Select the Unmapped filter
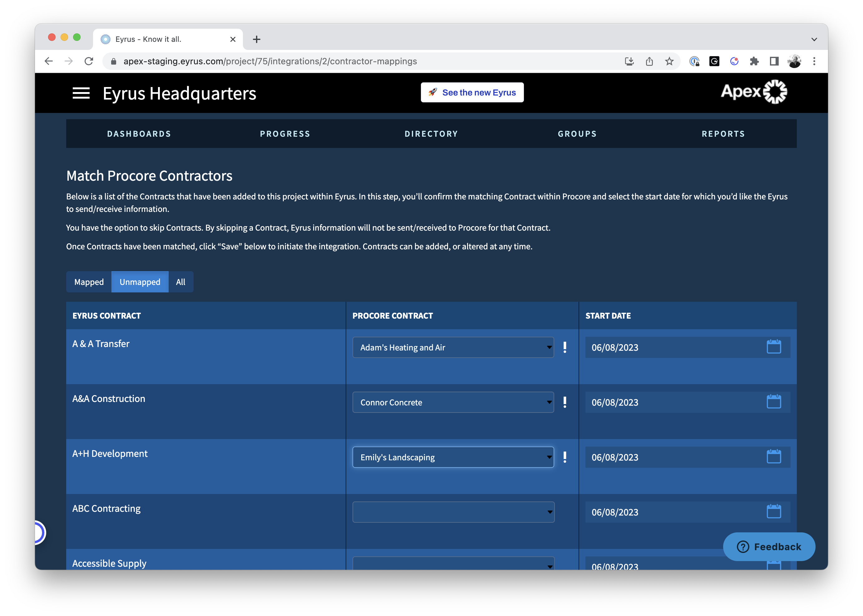The width and height of the screenshot is (863, 616). (140, 282)
